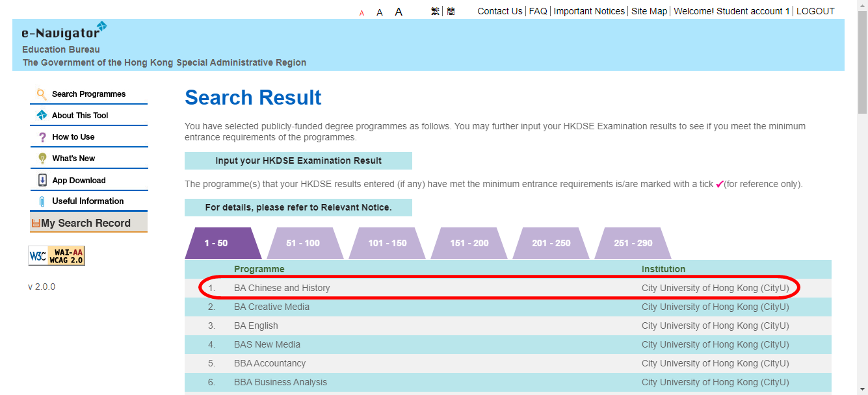Open Important Notices link
The height and width of the screenshot is (395, 868).
(589, 11)
